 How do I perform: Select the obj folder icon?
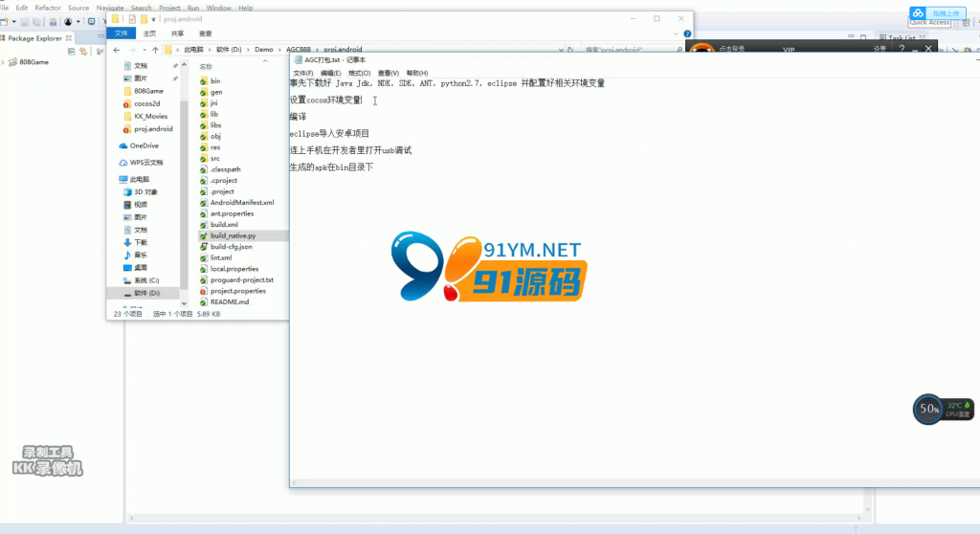(x=203, y=136)
